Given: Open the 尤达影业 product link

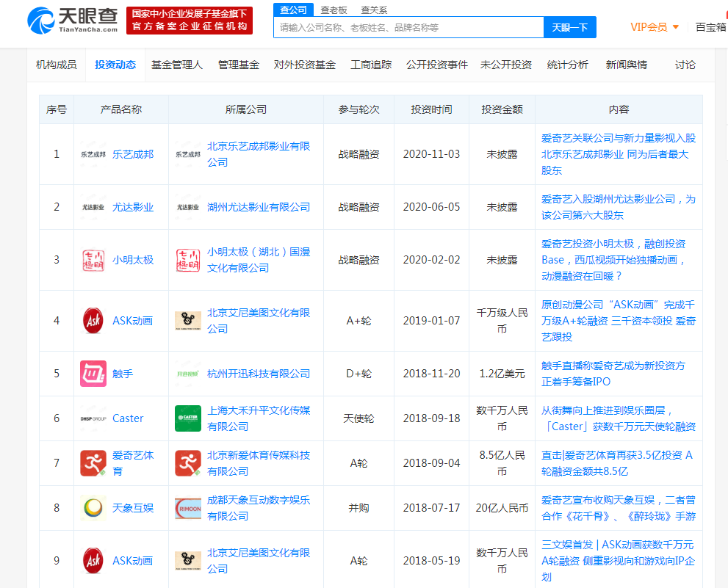Looking at the screenshot, I should pos(133,207).
